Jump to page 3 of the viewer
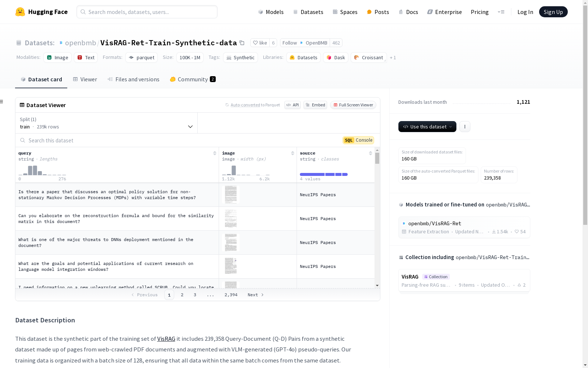Screen dimensions: 588x368 point(195,295)
